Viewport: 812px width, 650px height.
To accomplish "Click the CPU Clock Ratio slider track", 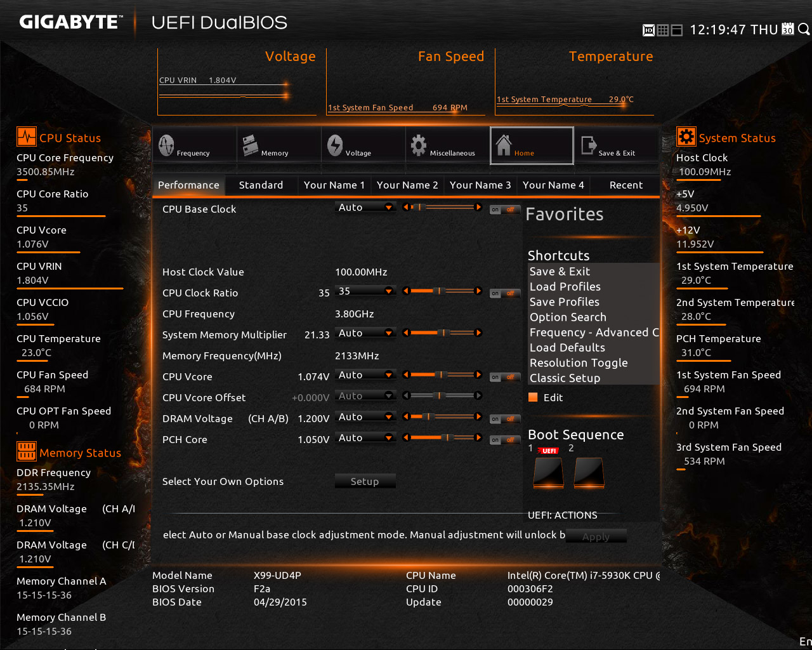I will [442, 291].
